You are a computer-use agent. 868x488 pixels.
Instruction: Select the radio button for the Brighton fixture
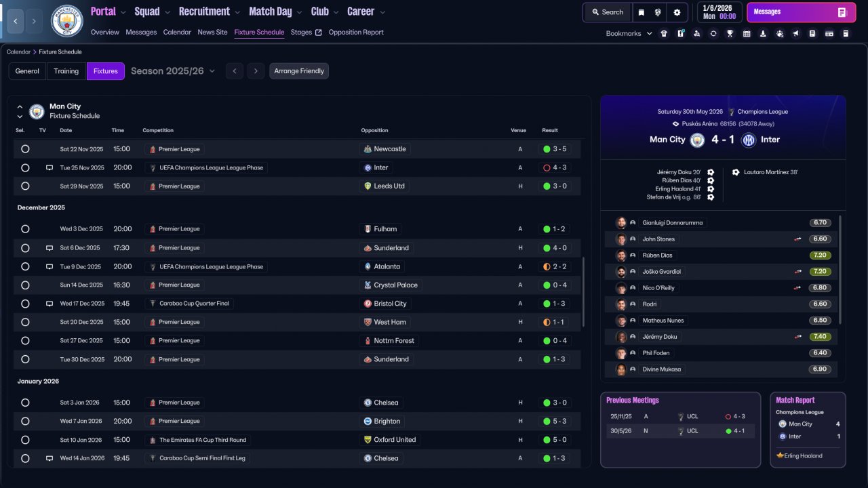click(x=25, y=421)
